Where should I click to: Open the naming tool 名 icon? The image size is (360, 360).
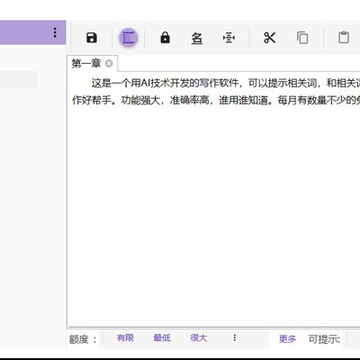click(197, 38)
